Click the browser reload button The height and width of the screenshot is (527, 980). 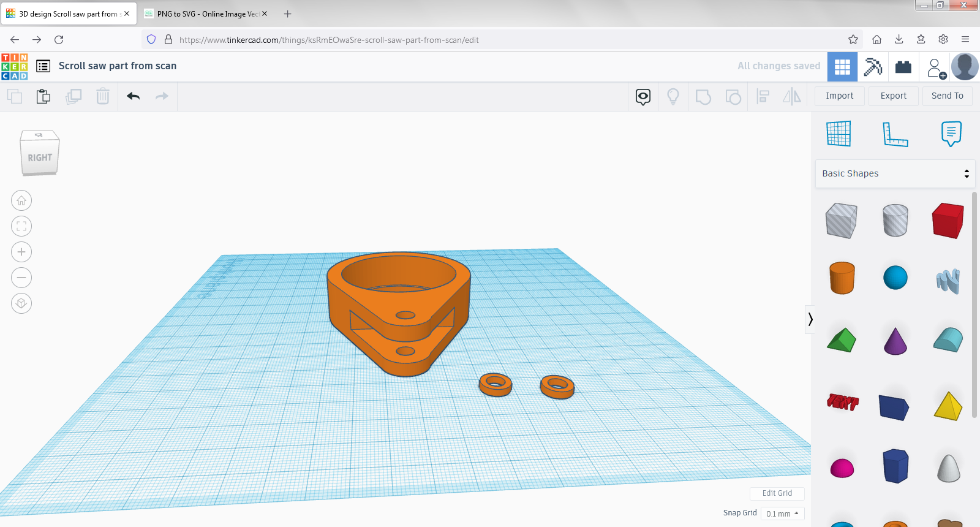(59, 40)
